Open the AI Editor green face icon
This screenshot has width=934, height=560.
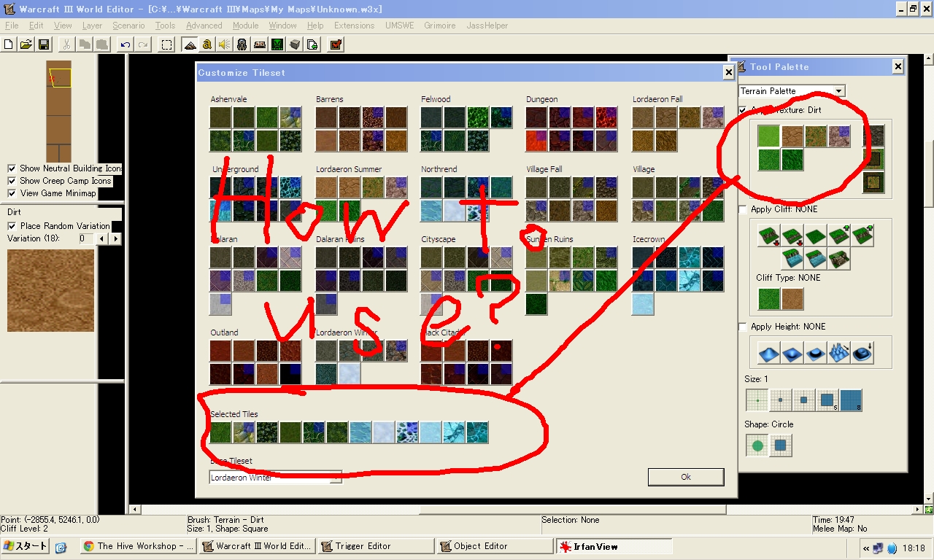click(277, 44)
